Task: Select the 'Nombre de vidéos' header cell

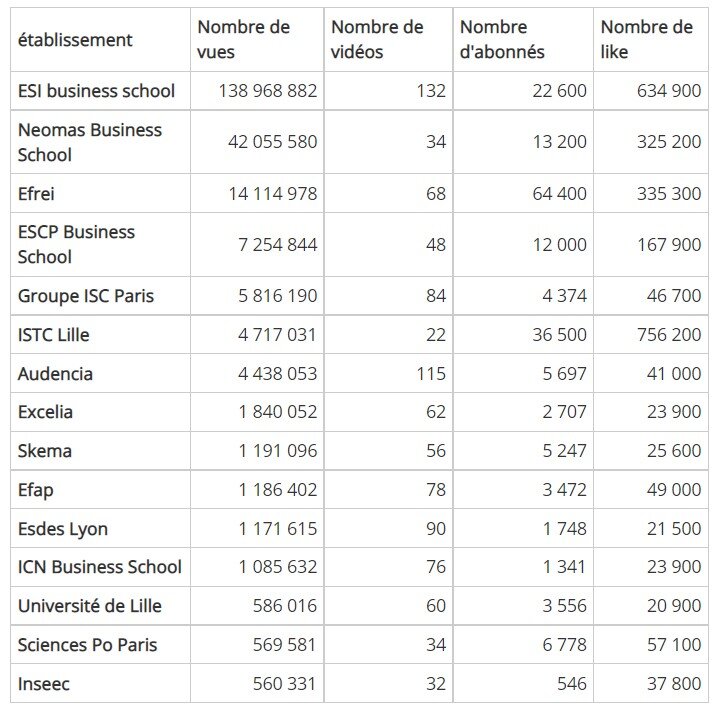Action: [377, 40]
